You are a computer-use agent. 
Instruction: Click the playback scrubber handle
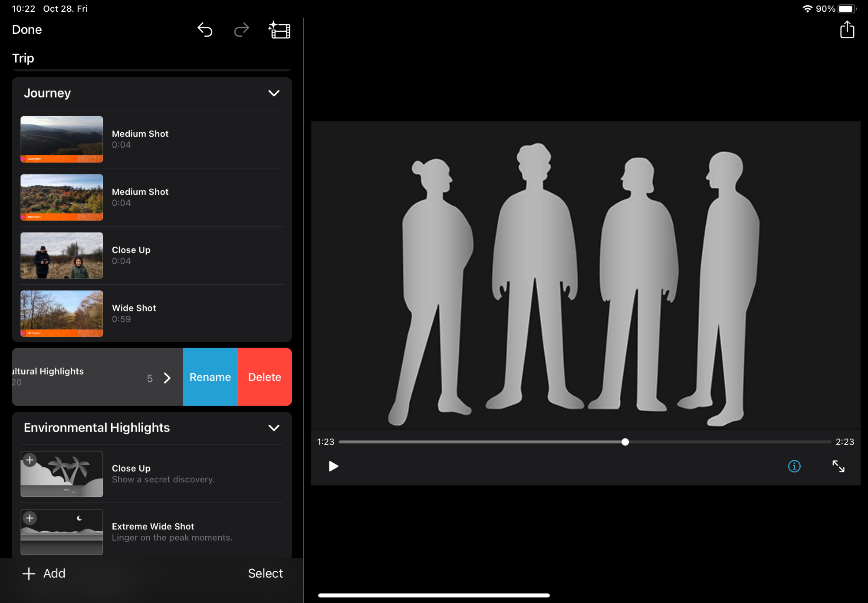coord(625,442)
